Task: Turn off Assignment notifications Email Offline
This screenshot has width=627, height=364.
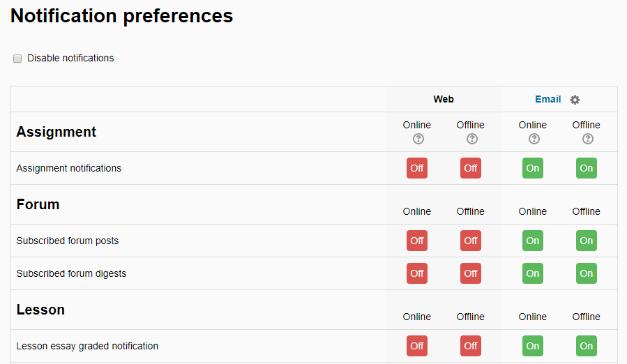Action: (587, 168)
